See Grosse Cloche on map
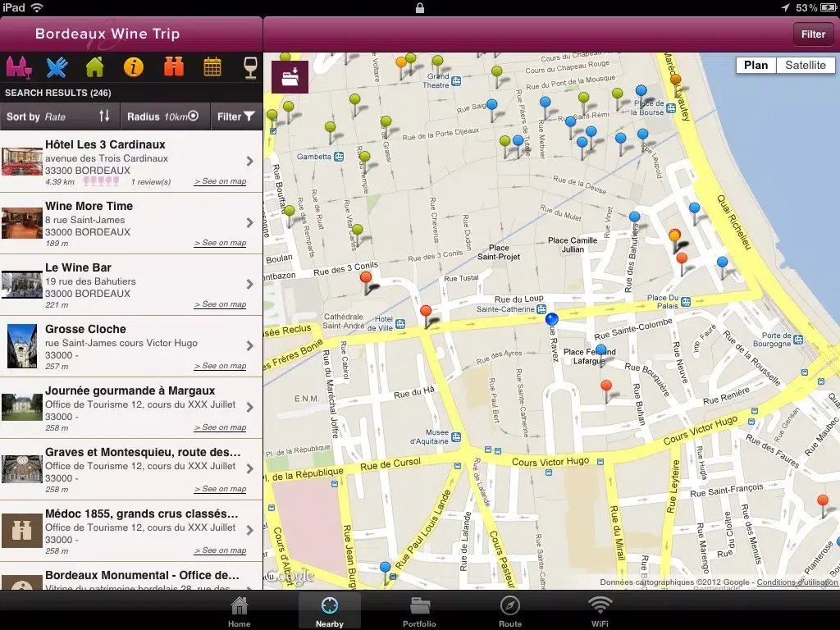Screen dimensions: 840x630 point(220,367)
